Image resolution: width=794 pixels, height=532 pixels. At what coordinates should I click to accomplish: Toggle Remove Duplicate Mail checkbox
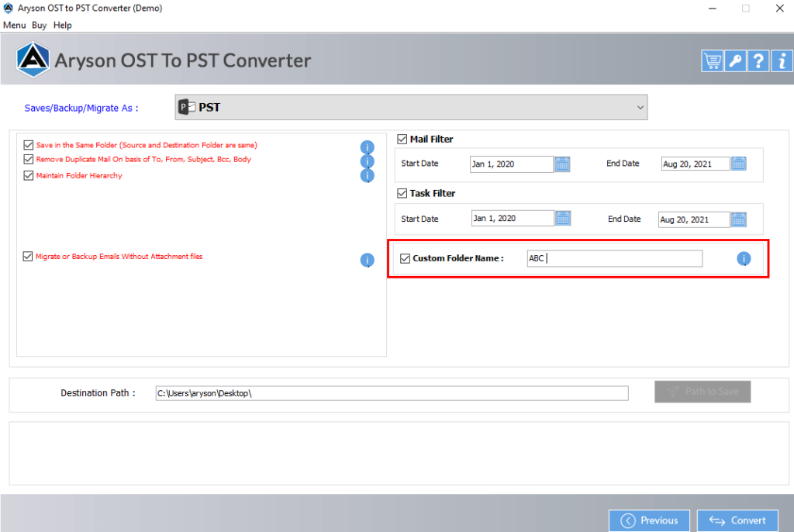(x=29, y=159)
